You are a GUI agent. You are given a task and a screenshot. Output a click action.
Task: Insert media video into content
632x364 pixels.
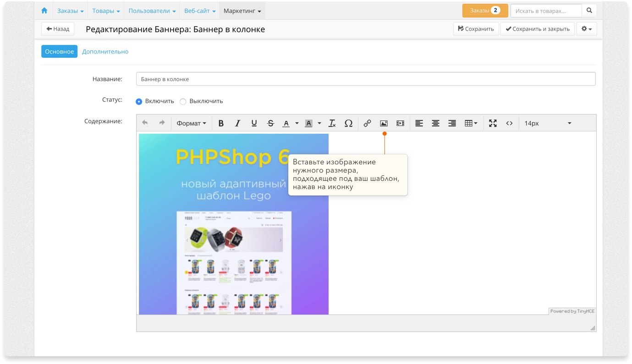pyautogui.click(x=400, y=123)
